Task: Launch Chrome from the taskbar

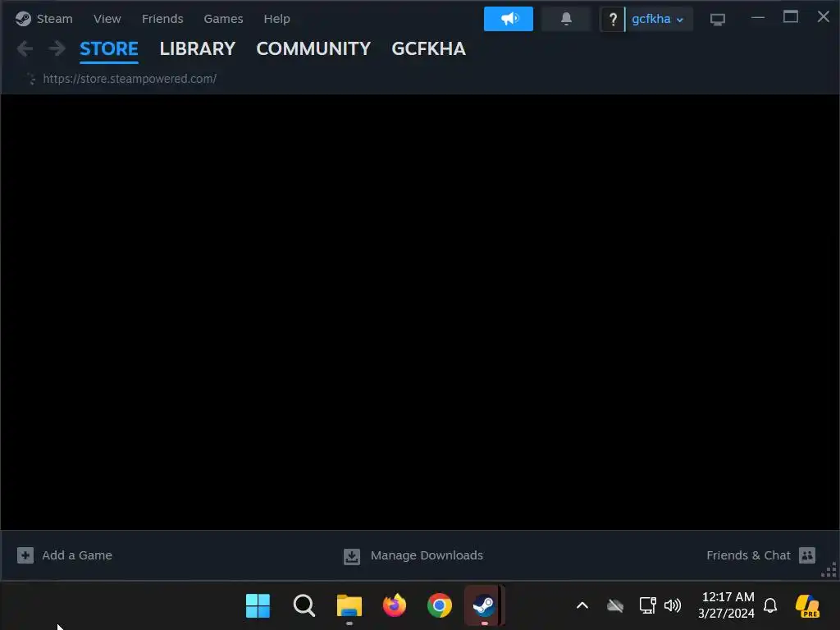Action: click(x=440, y=606)
